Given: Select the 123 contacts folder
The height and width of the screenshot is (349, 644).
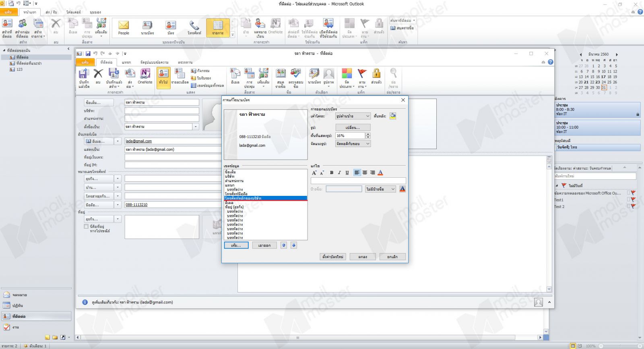Looking at the screenshot, I should pos(19,69).
